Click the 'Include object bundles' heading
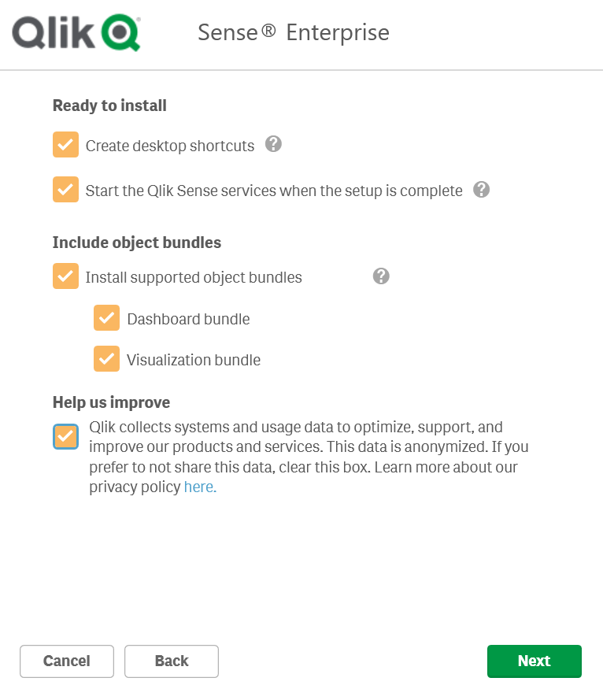 (136, 243)
